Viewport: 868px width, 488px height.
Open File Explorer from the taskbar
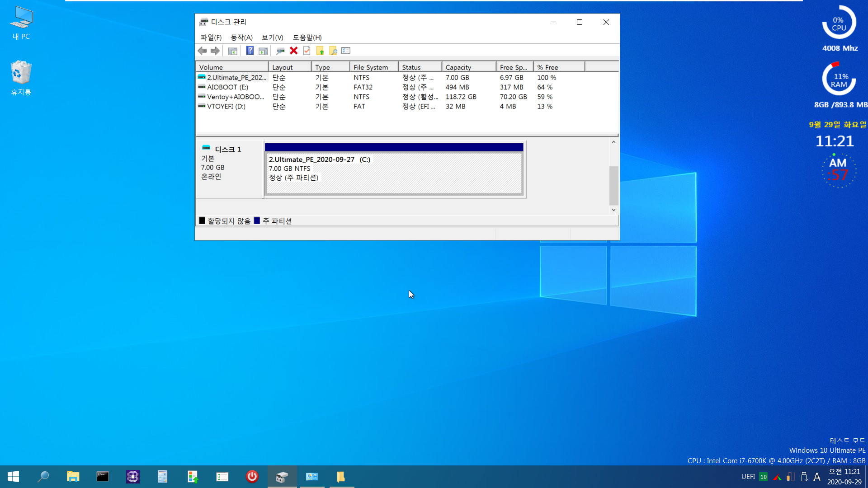(x=73, y=477)
